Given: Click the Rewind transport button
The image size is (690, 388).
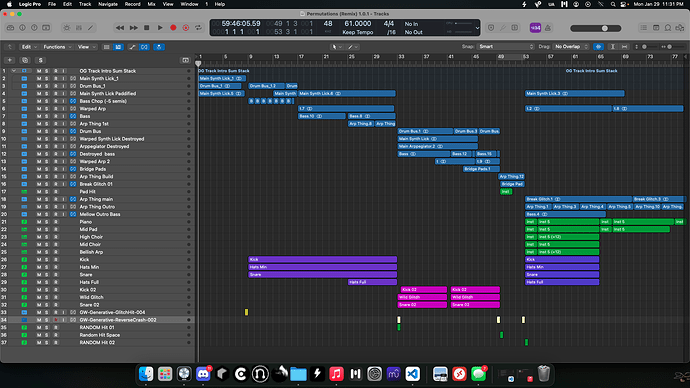Looking at the screenshot, I should click(120, 28).
